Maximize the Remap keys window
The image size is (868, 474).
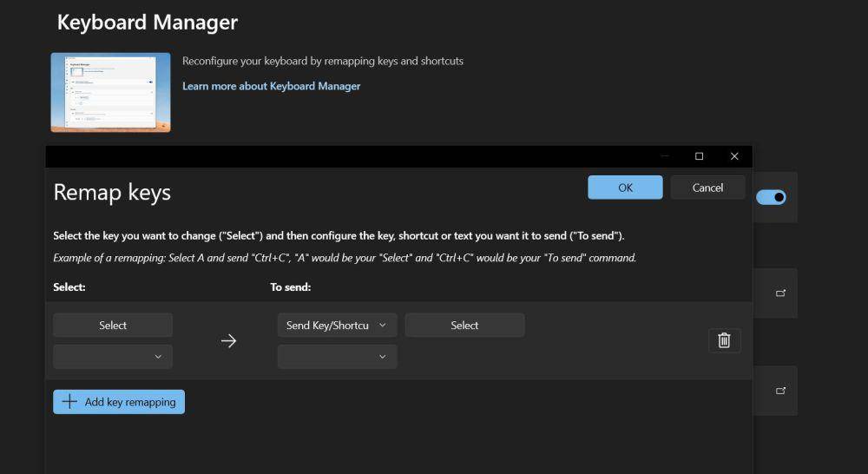click(699, 156)
